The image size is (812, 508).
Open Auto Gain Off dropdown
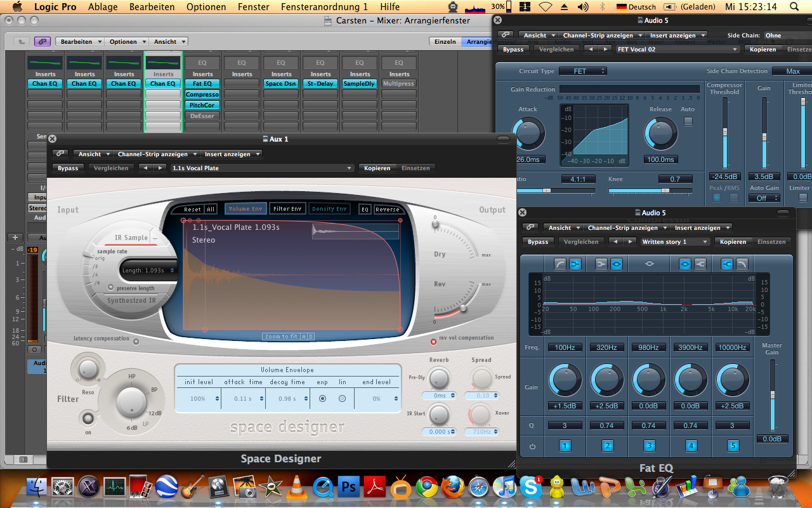764,198
